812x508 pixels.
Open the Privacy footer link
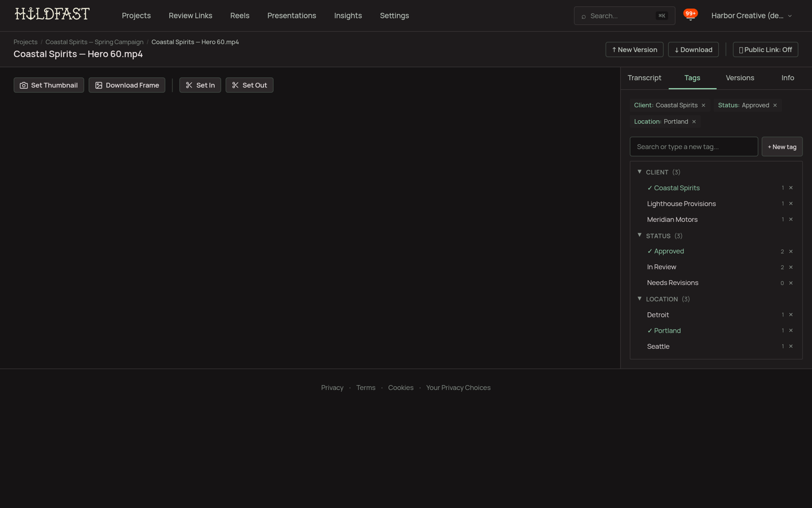[x=332, y=388]
